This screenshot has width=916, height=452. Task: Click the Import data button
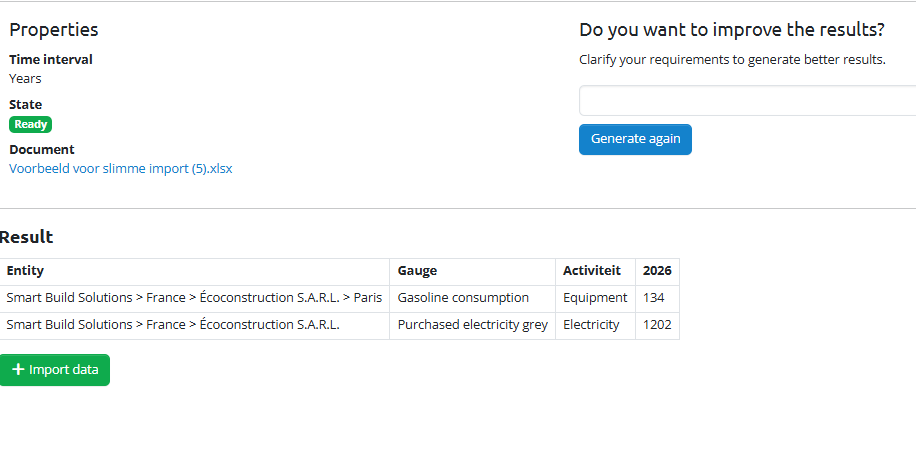[55, 370]
